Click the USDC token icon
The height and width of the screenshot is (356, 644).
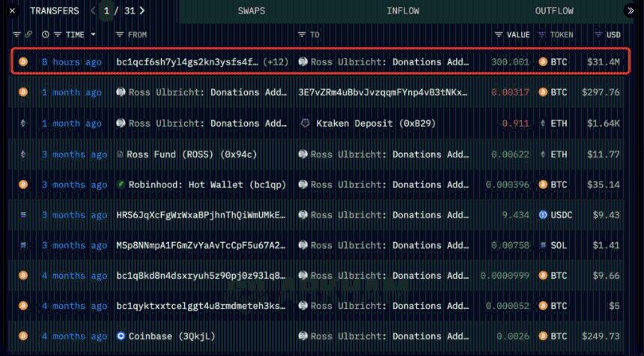tap(543, 215)
